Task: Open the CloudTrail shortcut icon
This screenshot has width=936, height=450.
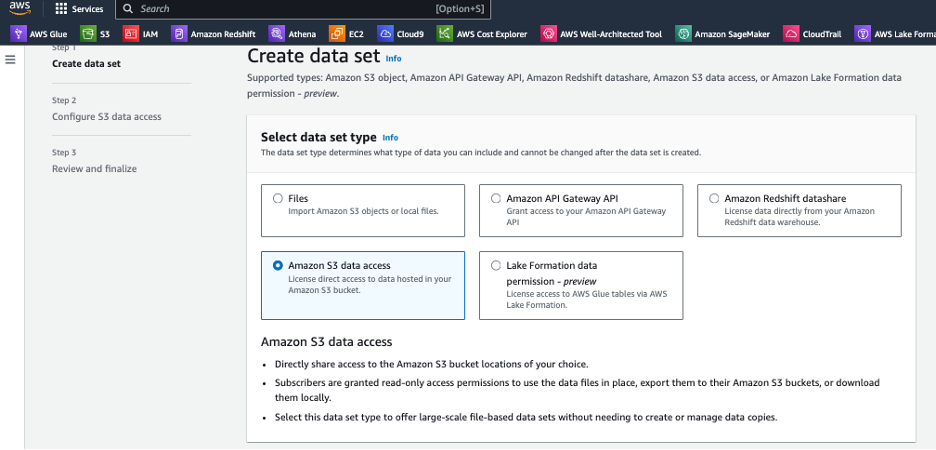Action: pos(792,34)
